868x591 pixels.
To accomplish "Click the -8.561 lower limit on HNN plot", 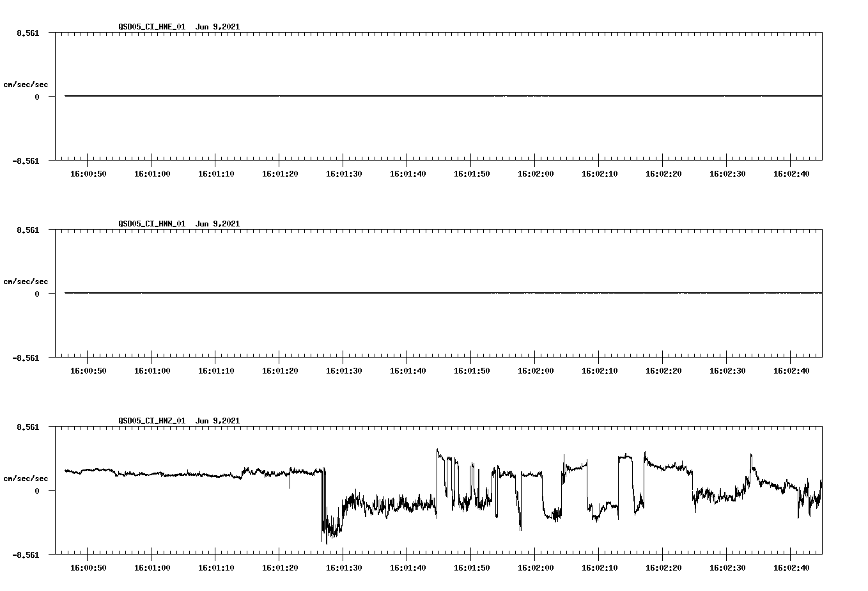I will point(26,358).
